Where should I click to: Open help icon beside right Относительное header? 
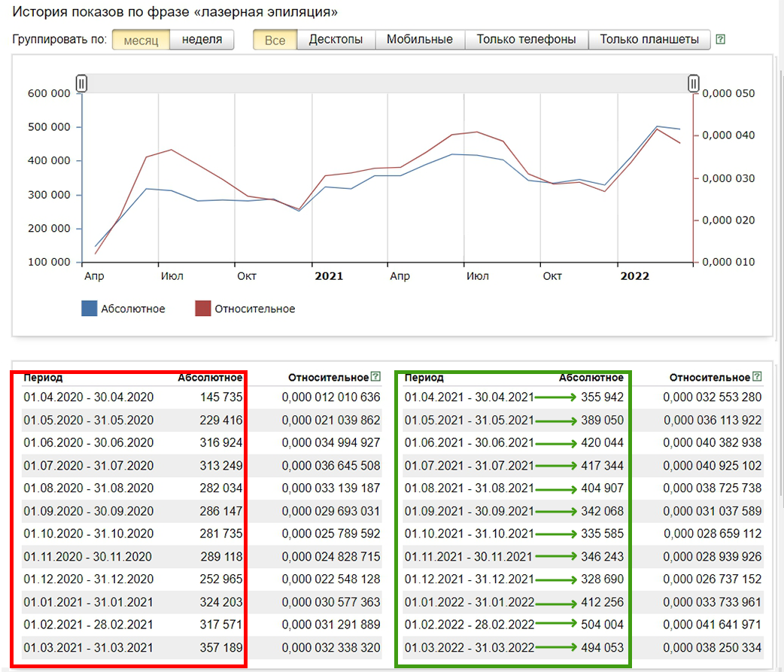pos(757,377)
